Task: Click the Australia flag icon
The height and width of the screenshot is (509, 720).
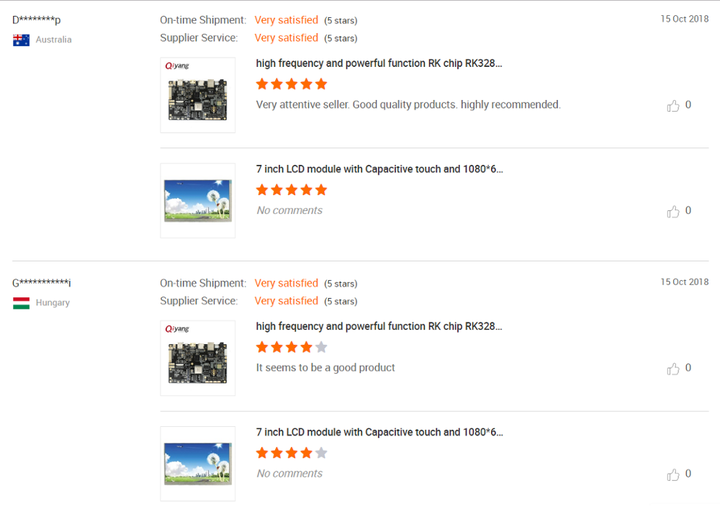Action: [x=21, y=40]
